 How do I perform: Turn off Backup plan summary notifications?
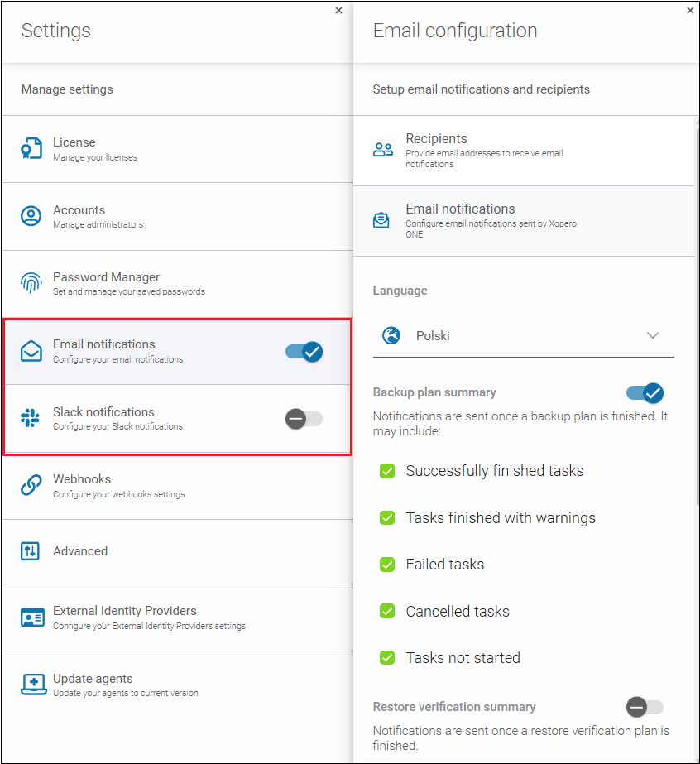click(645, 393)
